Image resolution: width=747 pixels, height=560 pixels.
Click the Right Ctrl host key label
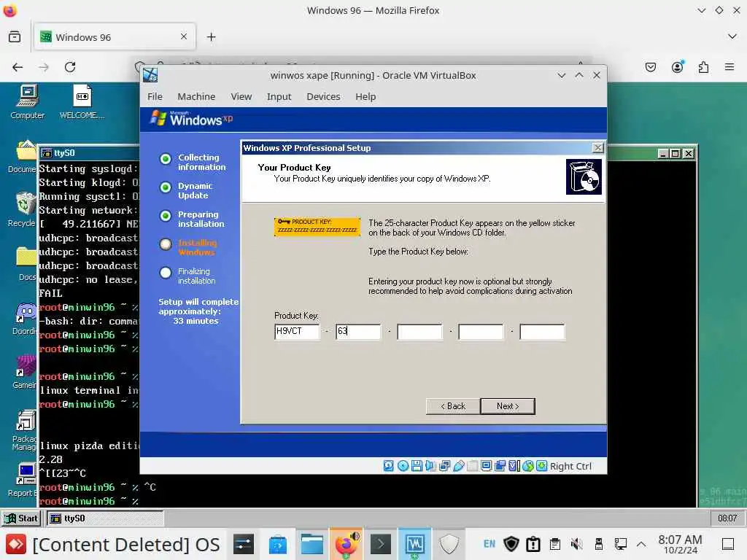point(570,466)
